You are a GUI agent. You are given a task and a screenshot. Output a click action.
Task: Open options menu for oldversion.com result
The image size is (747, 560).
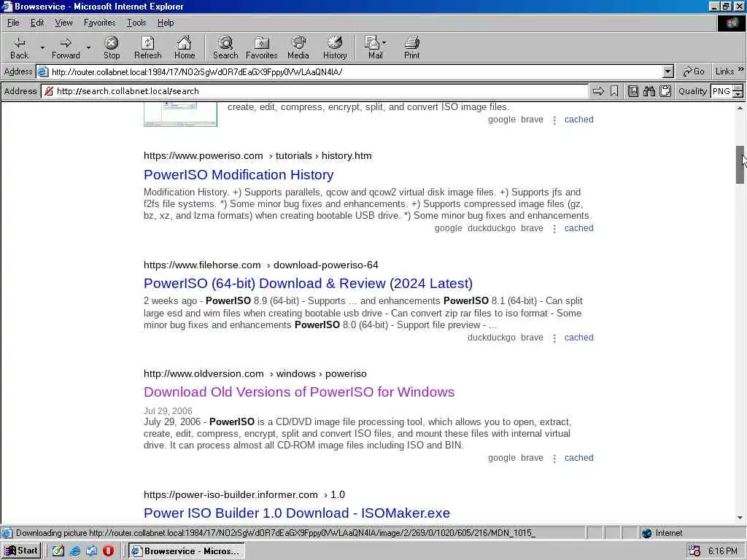coord(554,459)
